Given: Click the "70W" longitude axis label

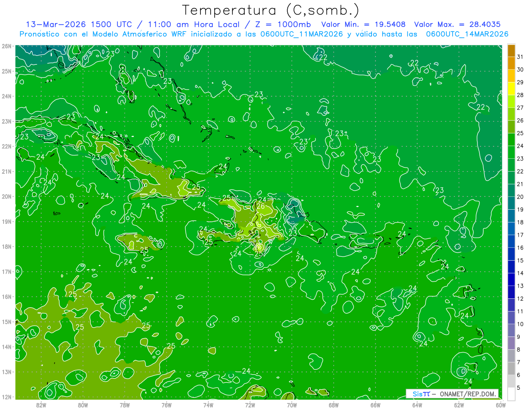Looking at the screenshot, I should tap(292, 405).
